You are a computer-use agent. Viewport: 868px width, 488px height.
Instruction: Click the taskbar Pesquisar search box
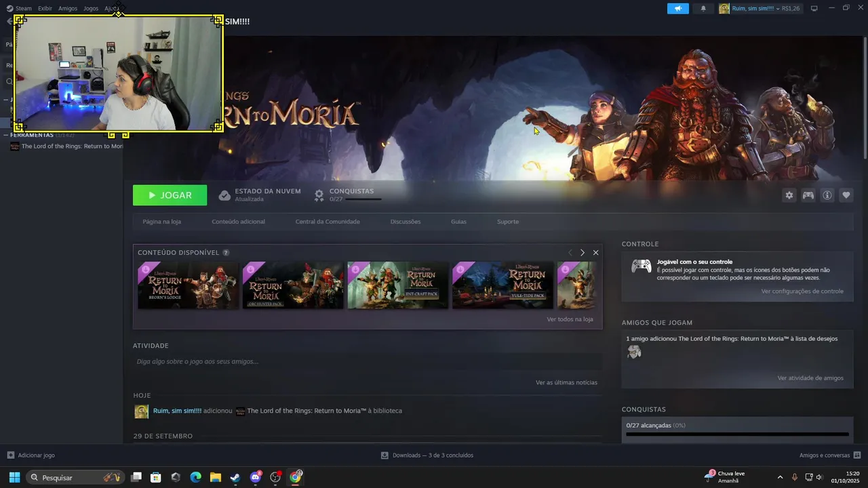tap(75, 477)
